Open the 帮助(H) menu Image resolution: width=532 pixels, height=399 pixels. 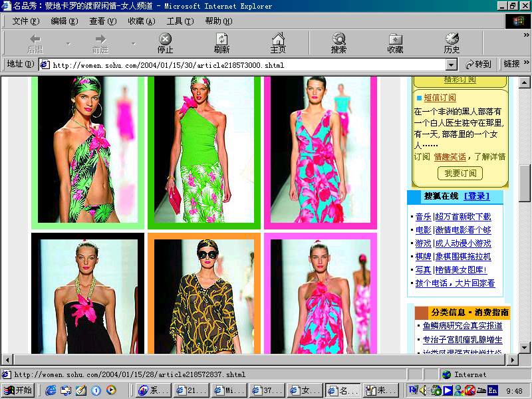219,21
